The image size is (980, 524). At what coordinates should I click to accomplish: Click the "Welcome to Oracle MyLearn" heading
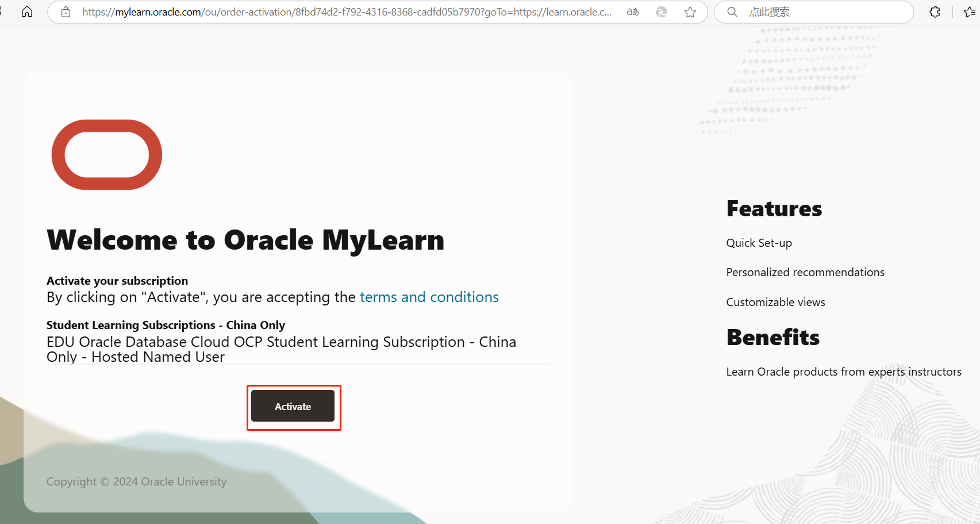point(245,240)
